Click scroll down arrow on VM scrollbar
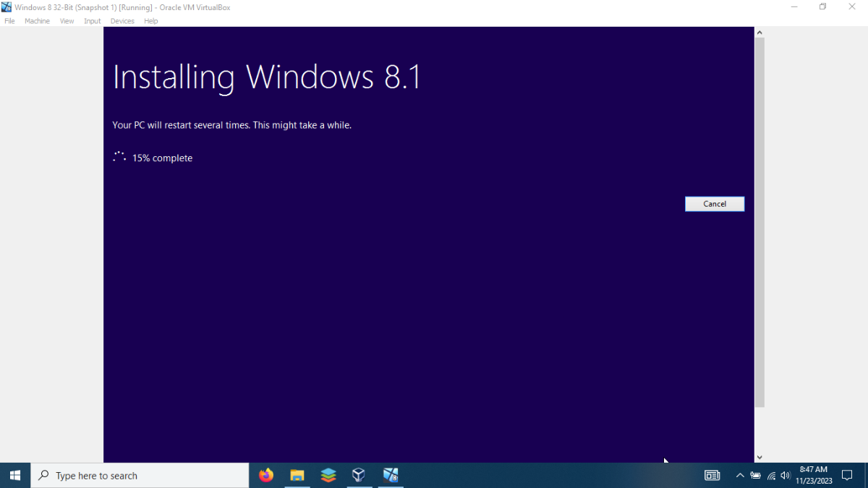The width and height of the screenshot is (868, 488). 759,457
